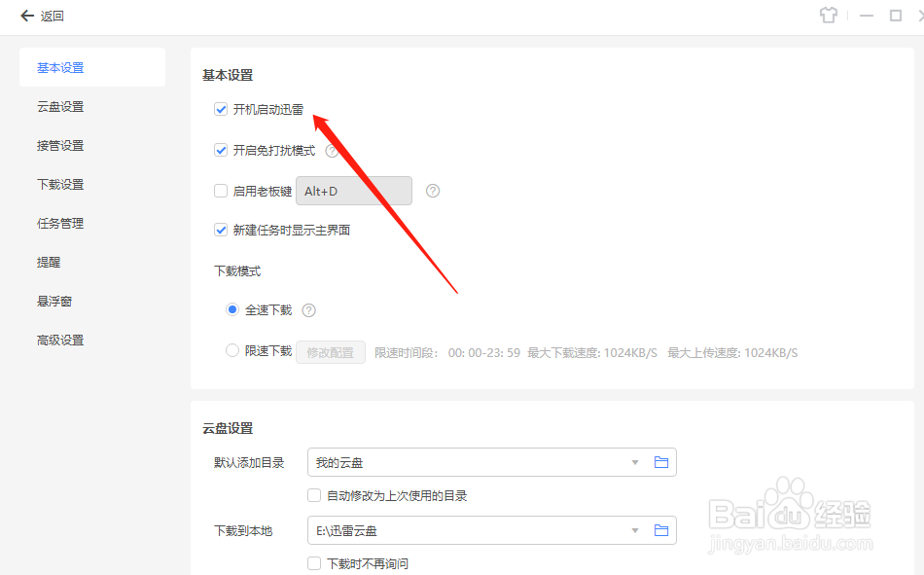Disable the 开机启动迅雷 checkbox
Viewport: 924px width, 575px height.
pos(221,109)
